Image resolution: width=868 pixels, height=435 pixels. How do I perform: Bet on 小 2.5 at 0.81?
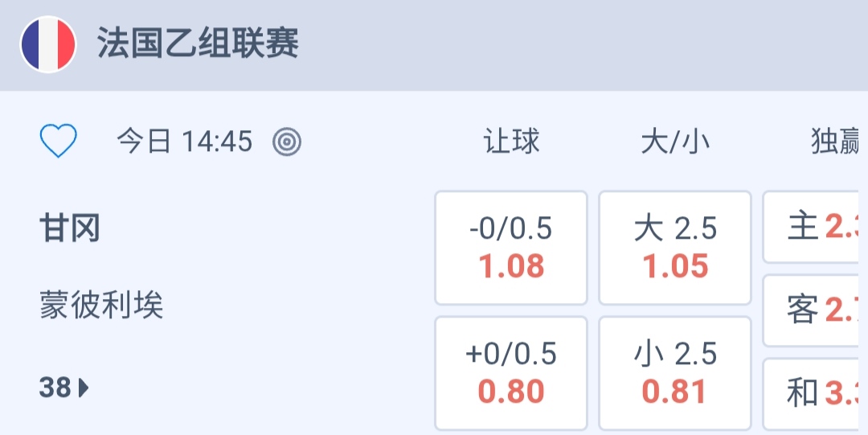point(675,373)
